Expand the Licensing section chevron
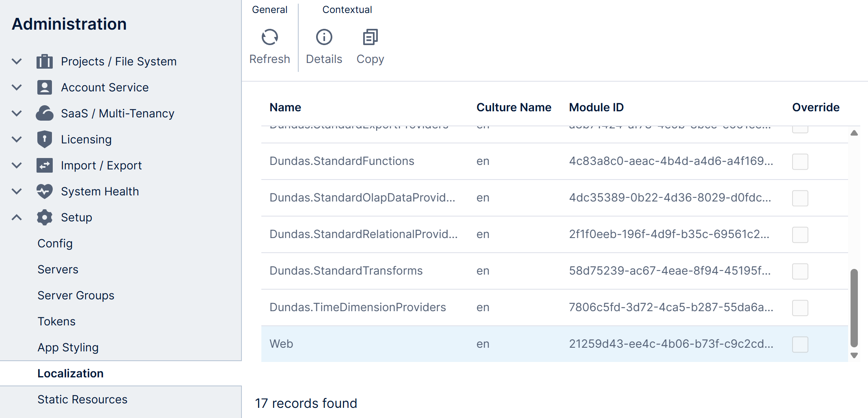Screen dimensions: 868x418 pyautogui.click(x=17, y=139)
